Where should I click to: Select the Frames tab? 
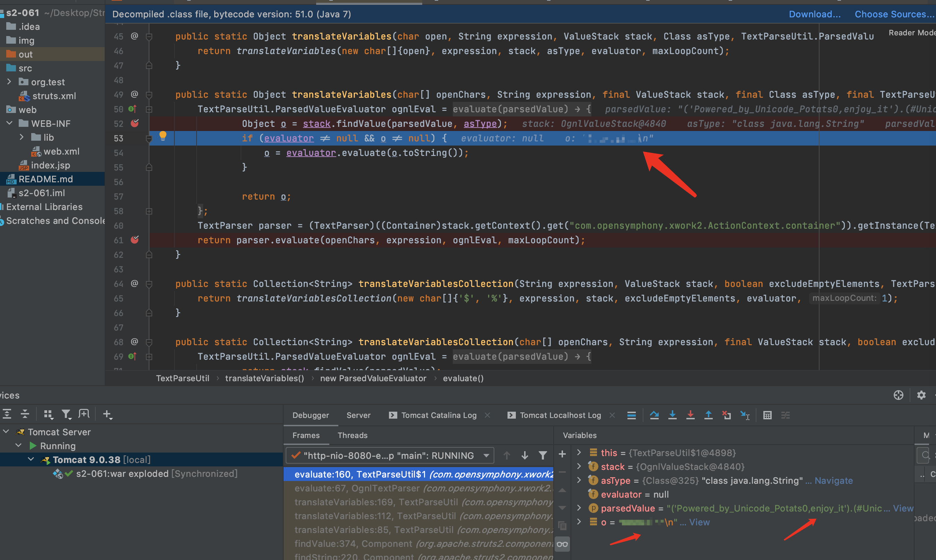coord(306,435)
